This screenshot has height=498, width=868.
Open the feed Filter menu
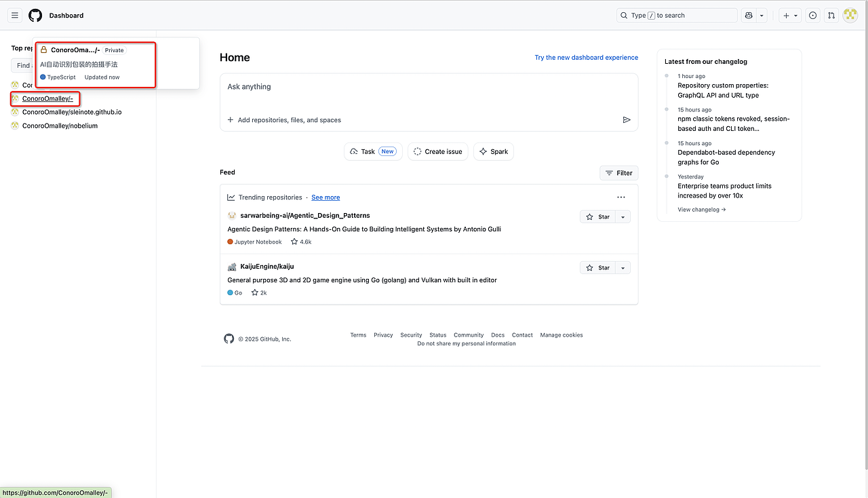tap(618, 173)
